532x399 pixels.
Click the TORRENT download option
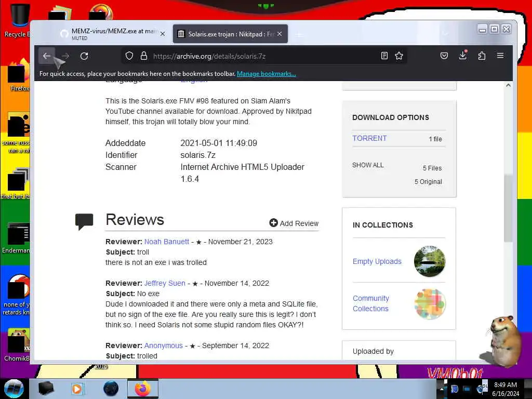click(369, 138)
